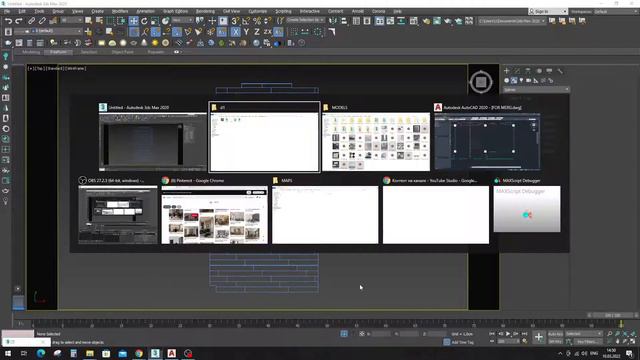Click the Auto Key button
640x360 pixels.
[555, 334]
